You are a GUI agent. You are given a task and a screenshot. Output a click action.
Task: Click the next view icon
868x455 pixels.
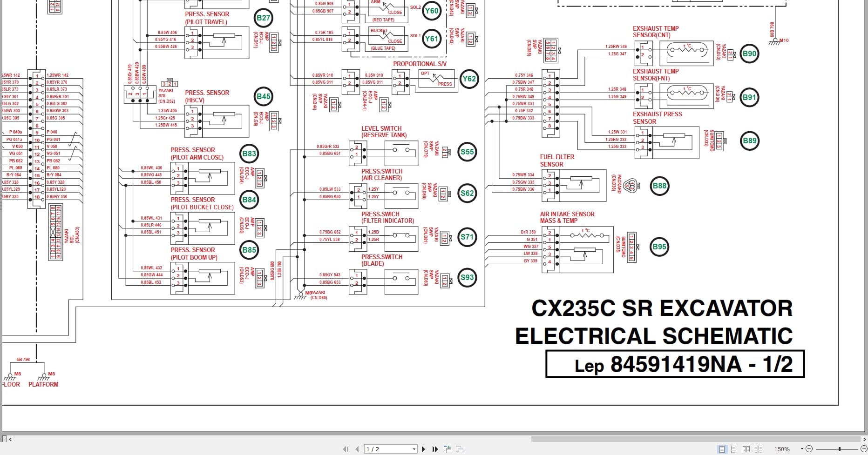point(459,448)
